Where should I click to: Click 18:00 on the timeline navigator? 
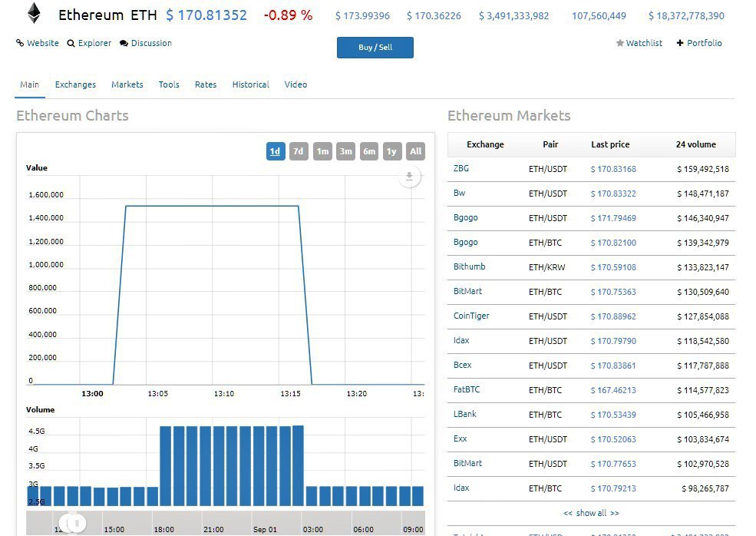coord(164,529)
